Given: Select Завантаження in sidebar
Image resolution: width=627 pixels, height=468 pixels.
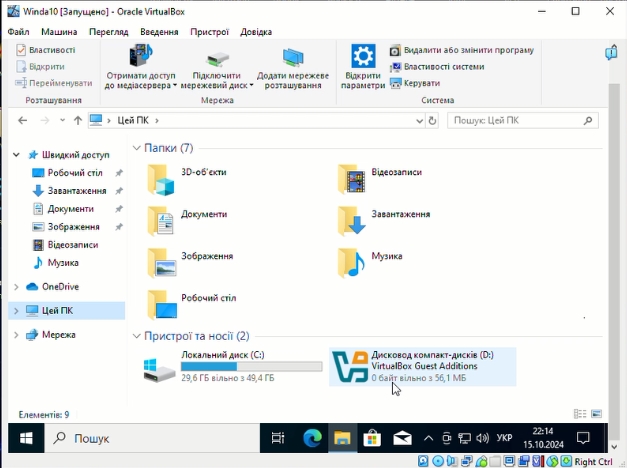Looking at the screenshot, I should click(77, 191).
